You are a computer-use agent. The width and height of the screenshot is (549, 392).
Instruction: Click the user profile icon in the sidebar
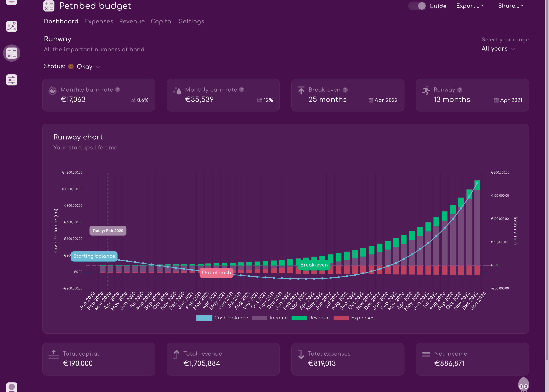coord(12,387)
